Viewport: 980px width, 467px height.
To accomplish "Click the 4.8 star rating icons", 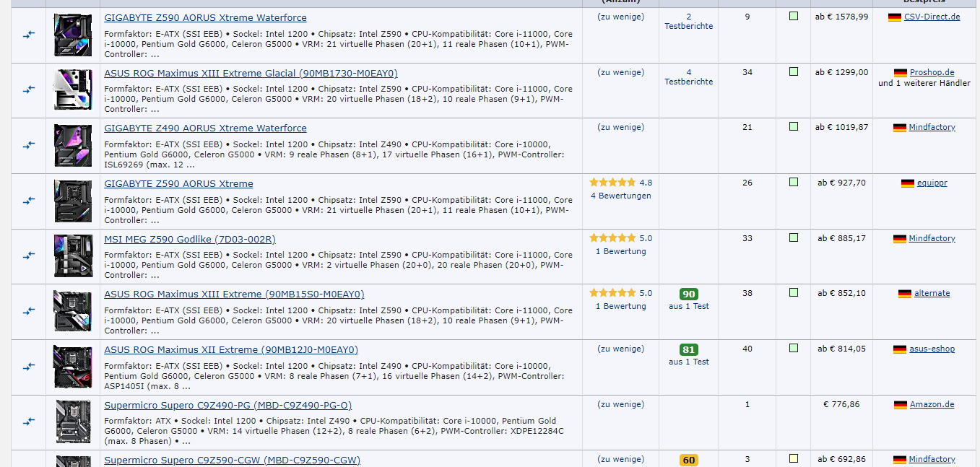I will coord(612,183).
